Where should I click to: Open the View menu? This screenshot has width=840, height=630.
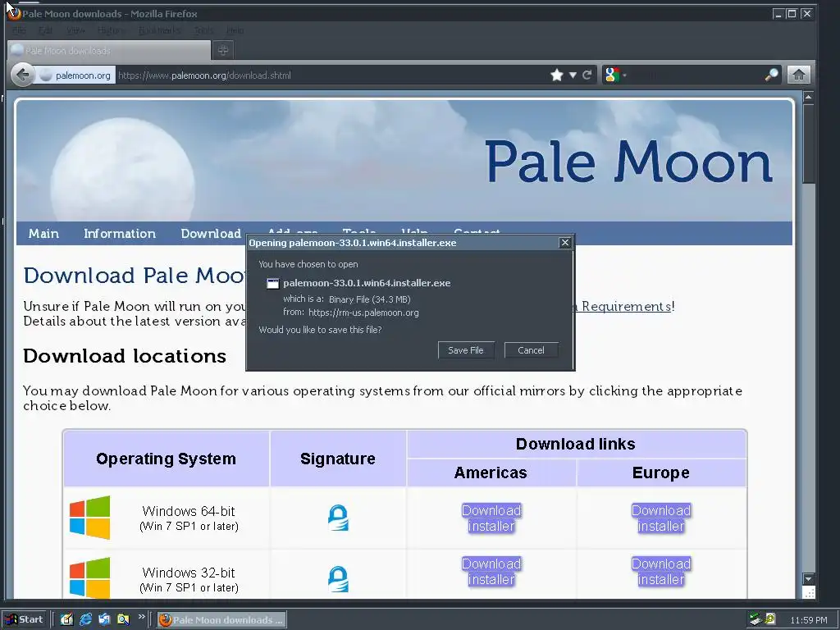coord(75,30)
